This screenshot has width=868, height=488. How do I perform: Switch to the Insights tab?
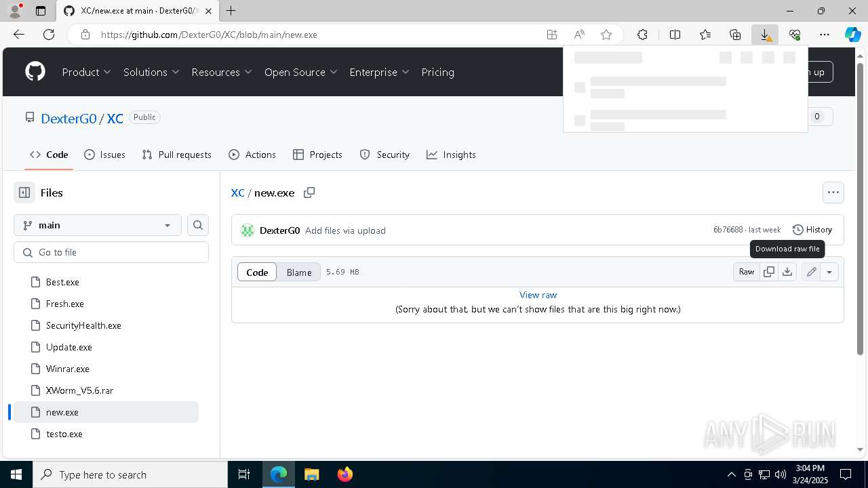[x=451, y=155]
